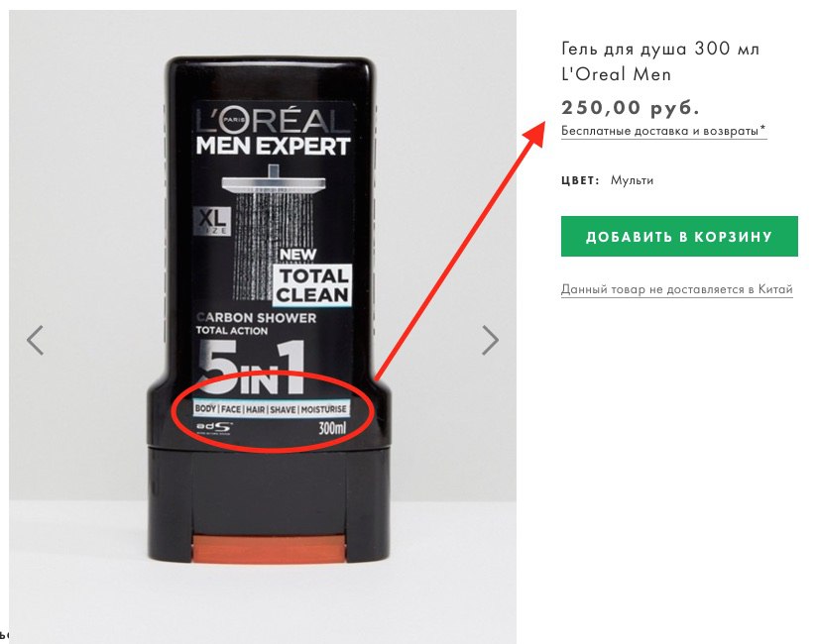Click the Carbon Shower Total Action text
Screen dimensions: 816x644
click(256, 324)
